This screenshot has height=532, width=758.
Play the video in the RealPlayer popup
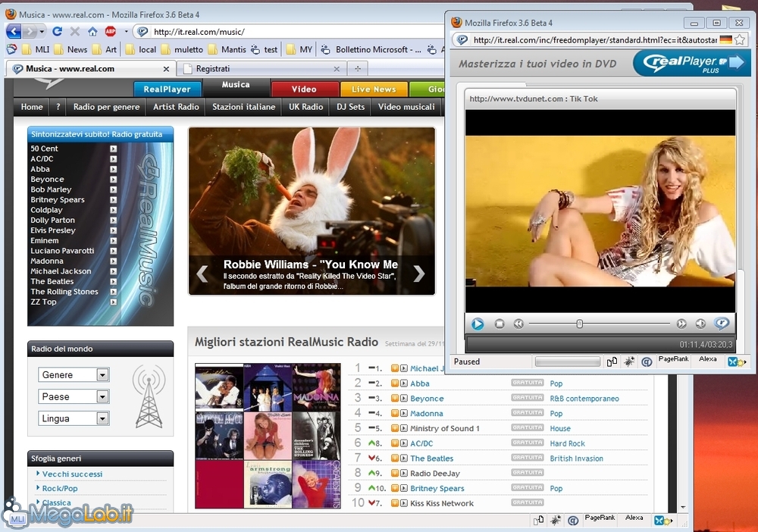[x=478, y=324]
